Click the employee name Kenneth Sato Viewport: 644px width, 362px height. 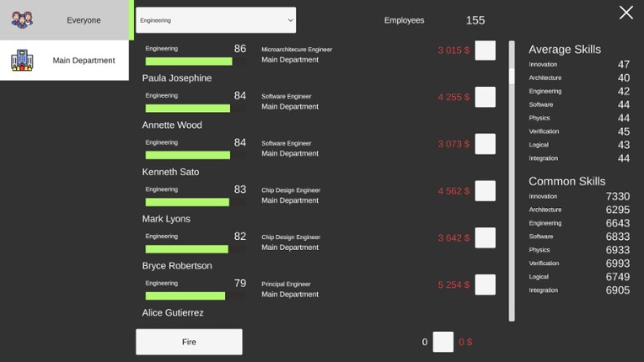[170, 172]
